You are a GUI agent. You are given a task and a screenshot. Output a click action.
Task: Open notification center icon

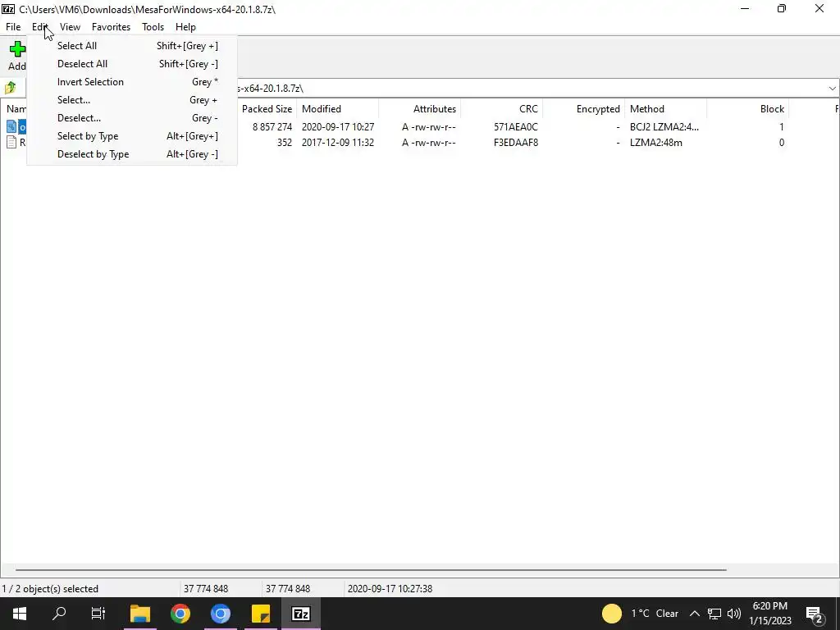click(815, 614)
